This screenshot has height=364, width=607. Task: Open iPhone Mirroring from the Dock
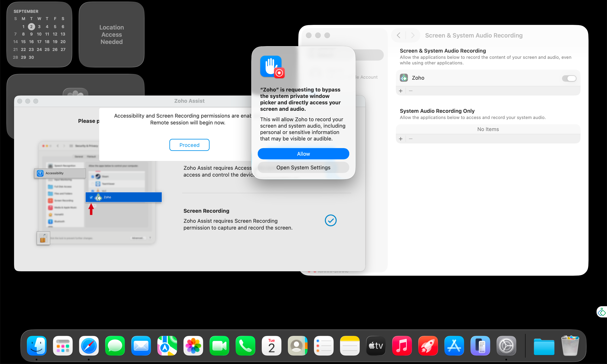pyautogui.click(x=480, y=346)
